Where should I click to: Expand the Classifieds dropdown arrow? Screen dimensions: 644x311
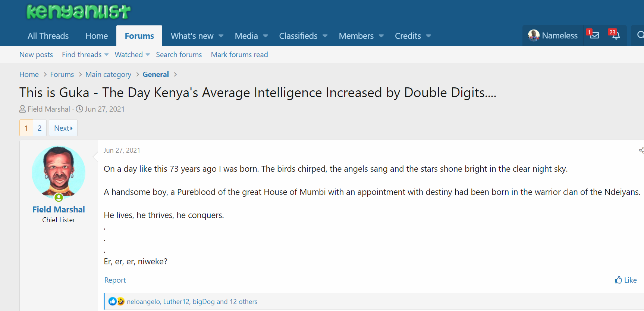tap(325, 36)
